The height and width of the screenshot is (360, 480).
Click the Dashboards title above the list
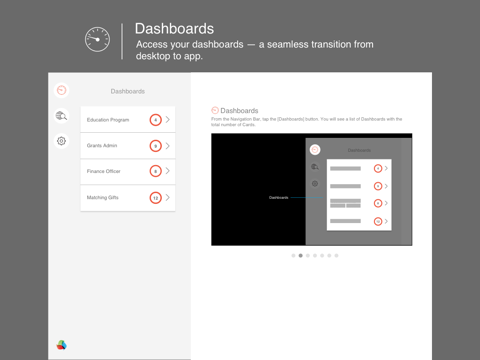click(x=128, y=91)
